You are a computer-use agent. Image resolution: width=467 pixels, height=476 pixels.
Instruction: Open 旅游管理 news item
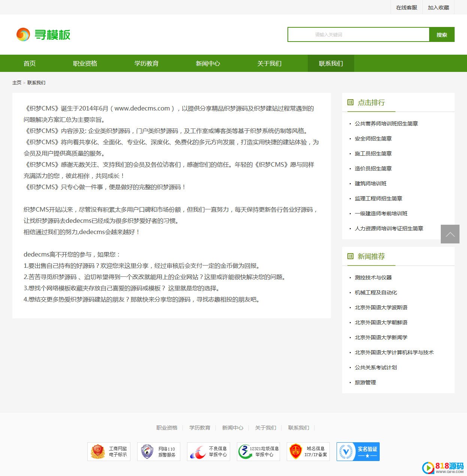(365, 382)
